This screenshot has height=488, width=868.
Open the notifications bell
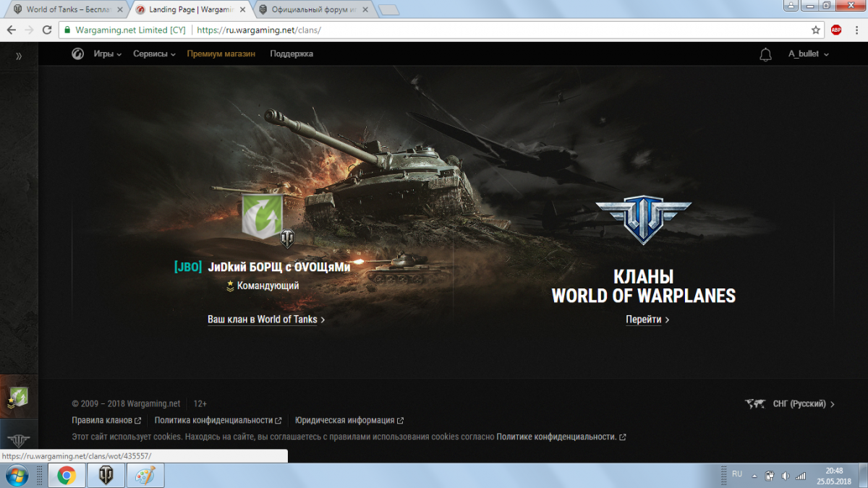(765, 54)
